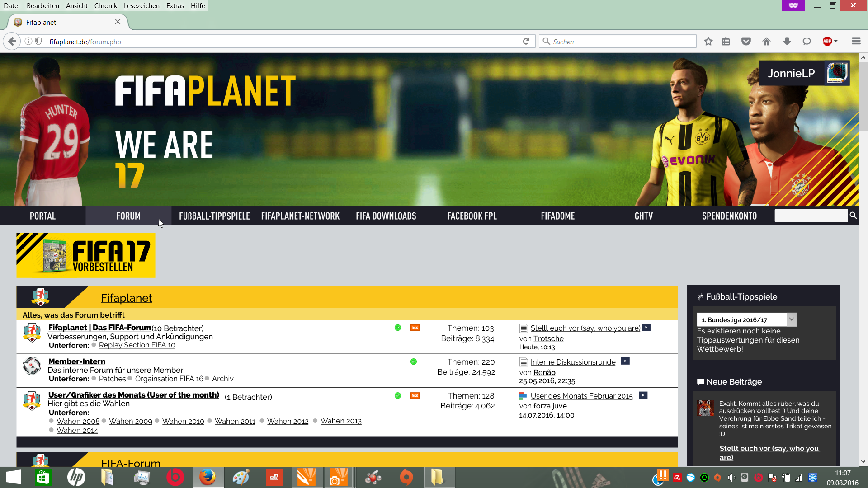This screenshot has height=488, width=868.
Task: Click the RSS icon for Fifaplanet Das FIFA-Forum
Action: 415,328
